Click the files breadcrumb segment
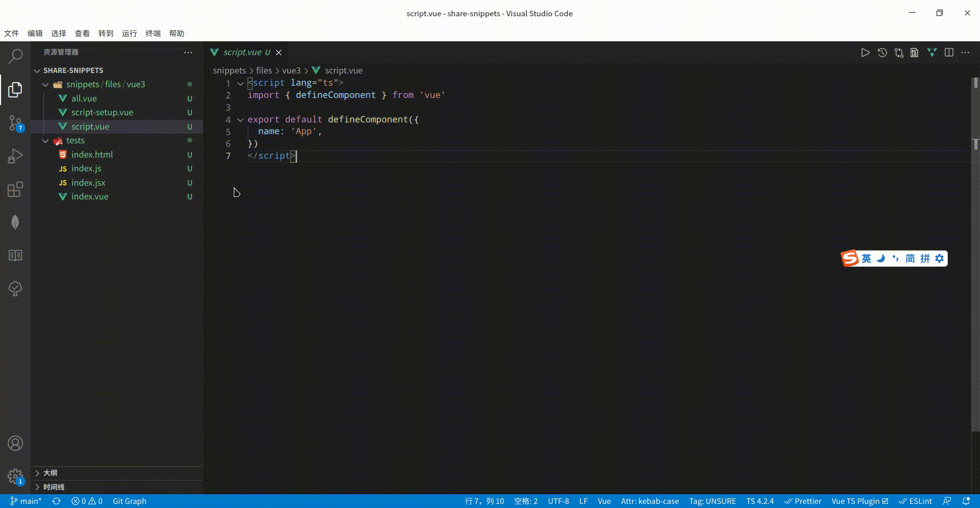 264,70
